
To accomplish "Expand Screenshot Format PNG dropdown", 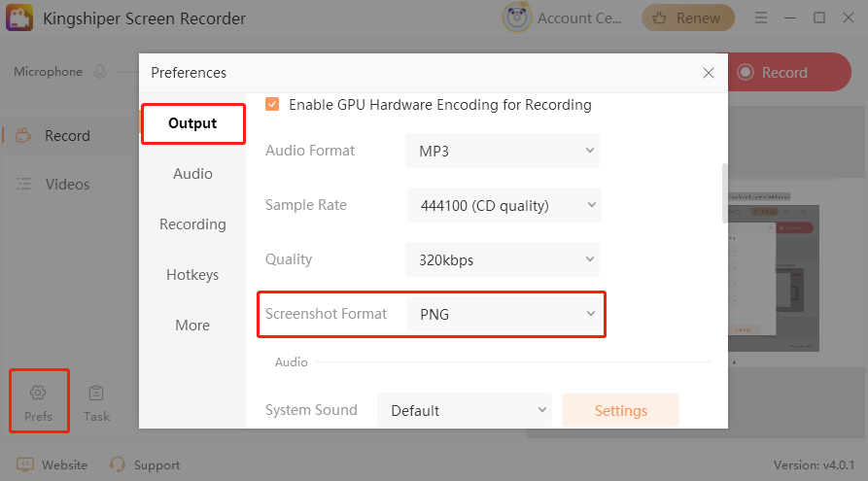I will 504,314.
